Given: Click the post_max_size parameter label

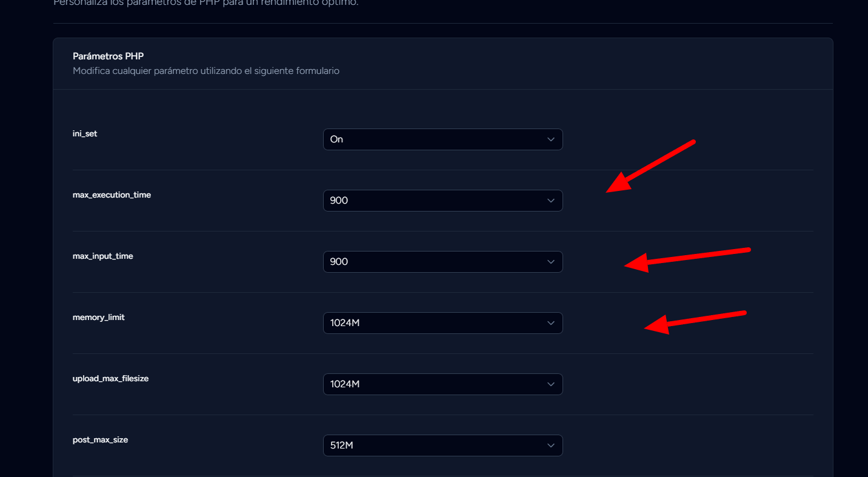Looking at the screenshot, I should pyautogui.click(x=101, y=440).
